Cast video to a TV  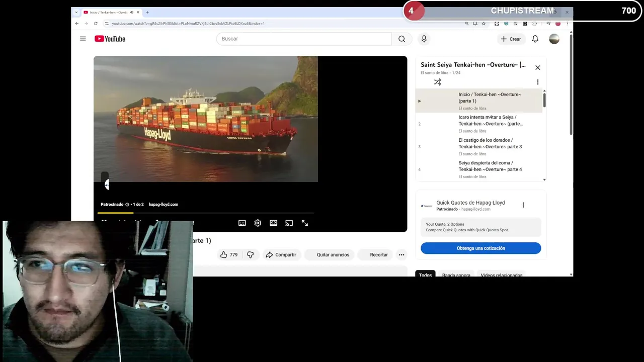(x=289, y=223)
